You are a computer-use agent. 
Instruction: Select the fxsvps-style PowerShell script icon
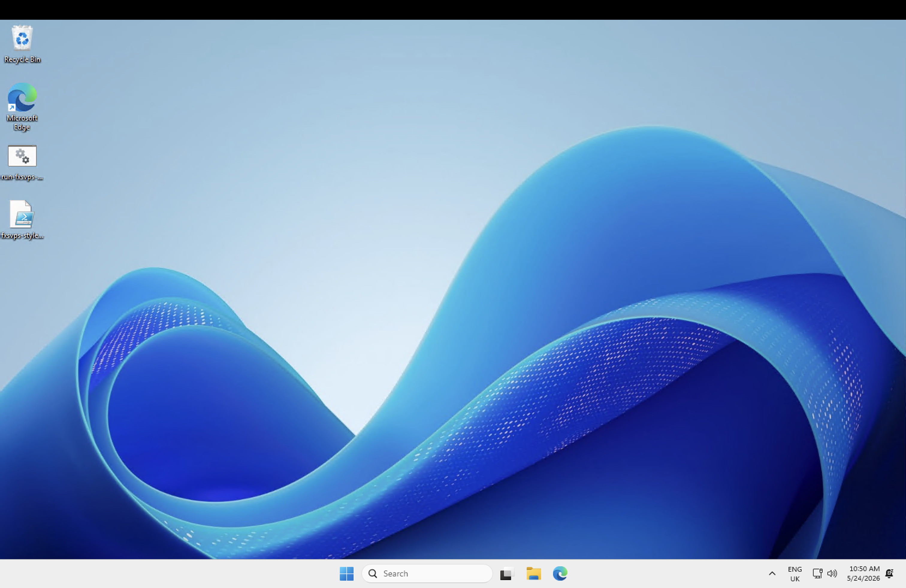click(22, 220)
